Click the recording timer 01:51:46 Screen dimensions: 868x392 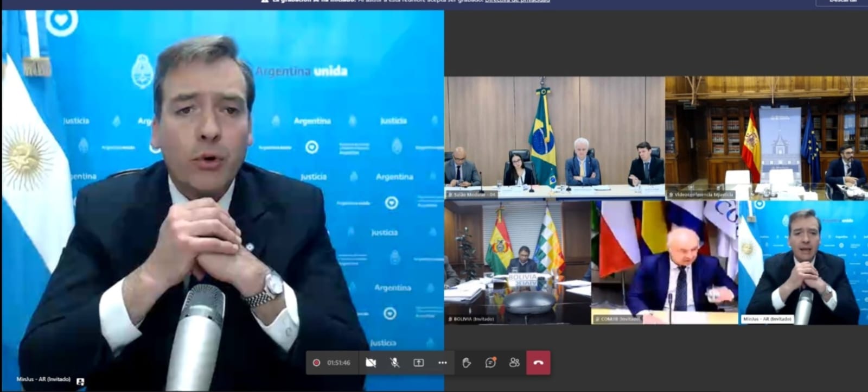[339, 363]
